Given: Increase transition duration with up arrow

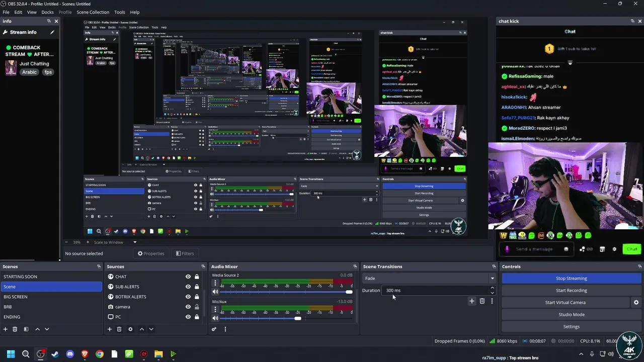Looking at the screenshot, I should [x=492, y=288].
